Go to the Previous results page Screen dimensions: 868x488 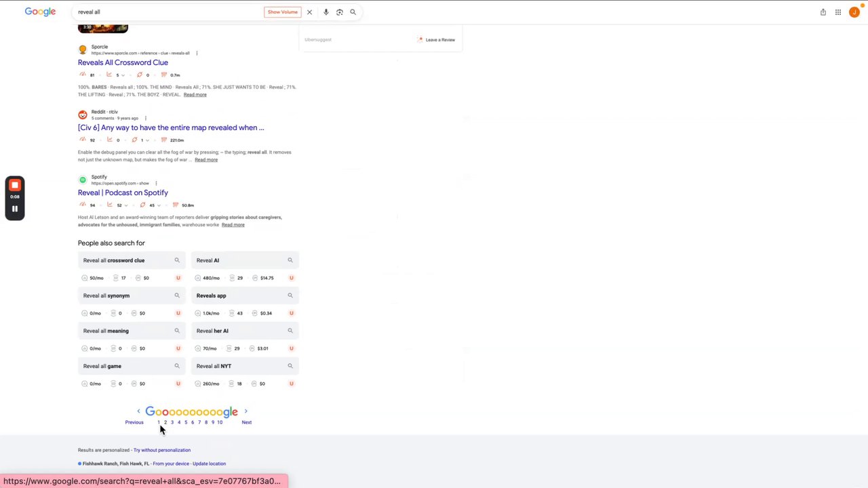pyautogui.click(x=134, y=422)
